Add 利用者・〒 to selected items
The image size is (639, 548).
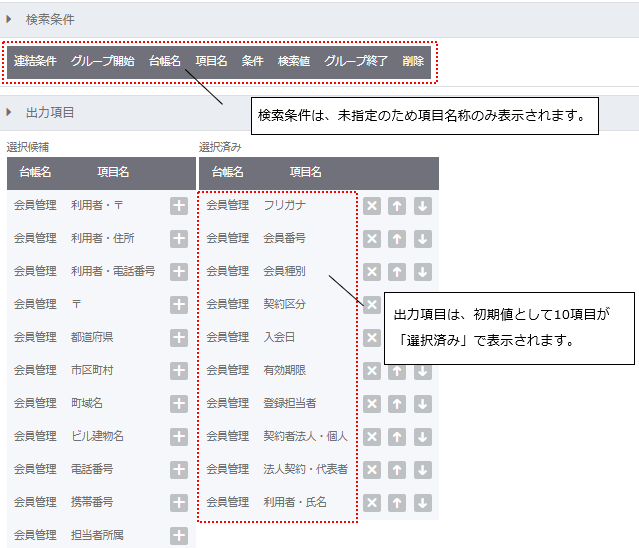pyautogui.click(x=179, y=205)
